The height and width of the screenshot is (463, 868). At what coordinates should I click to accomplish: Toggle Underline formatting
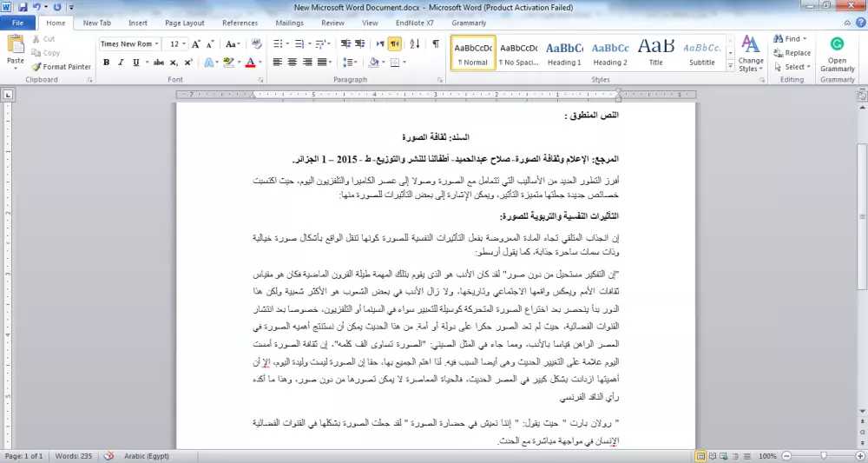click(135, 62)
